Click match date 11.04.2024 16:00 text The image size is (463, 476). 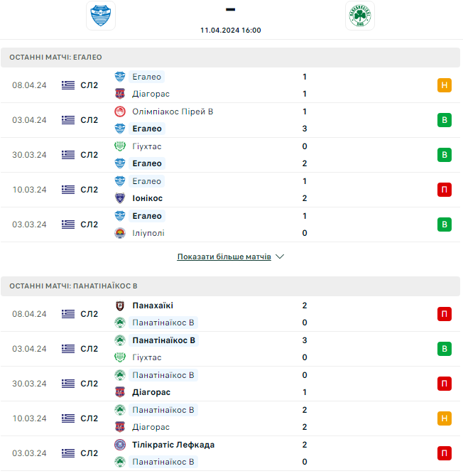pyautogui.click(x=231, y=30)
